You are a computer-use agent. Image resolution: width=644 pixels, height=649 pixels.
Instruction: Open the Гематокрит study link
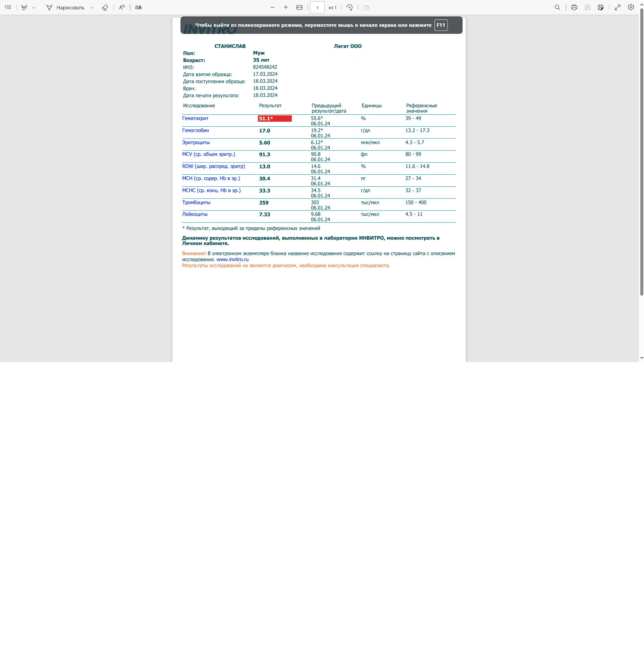click(195, 118)
